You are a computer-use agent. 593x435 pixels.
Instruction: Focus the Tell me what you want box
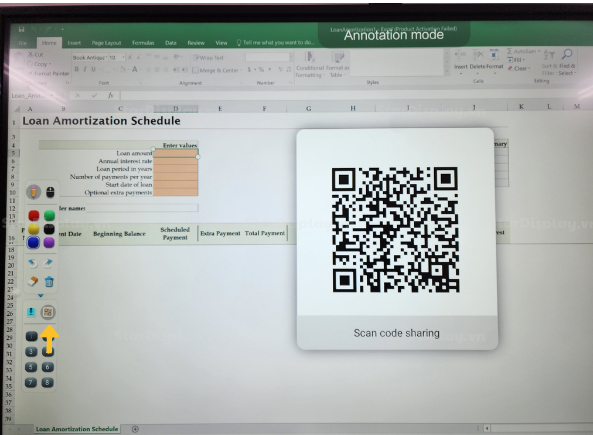point(275,43)
